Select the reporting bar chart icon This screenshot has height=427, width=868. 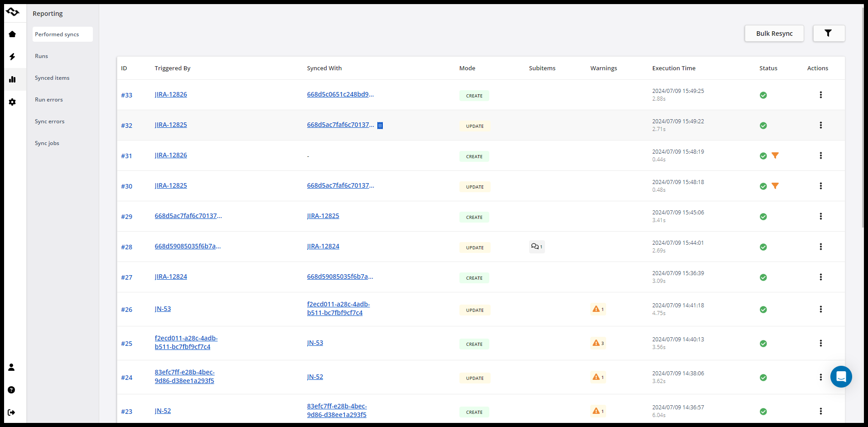[12, 79]
